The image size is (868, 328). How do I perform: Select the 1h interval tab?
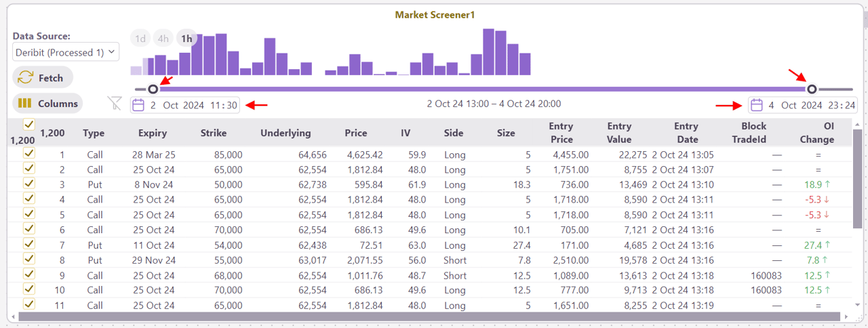[x=186, y=39]
